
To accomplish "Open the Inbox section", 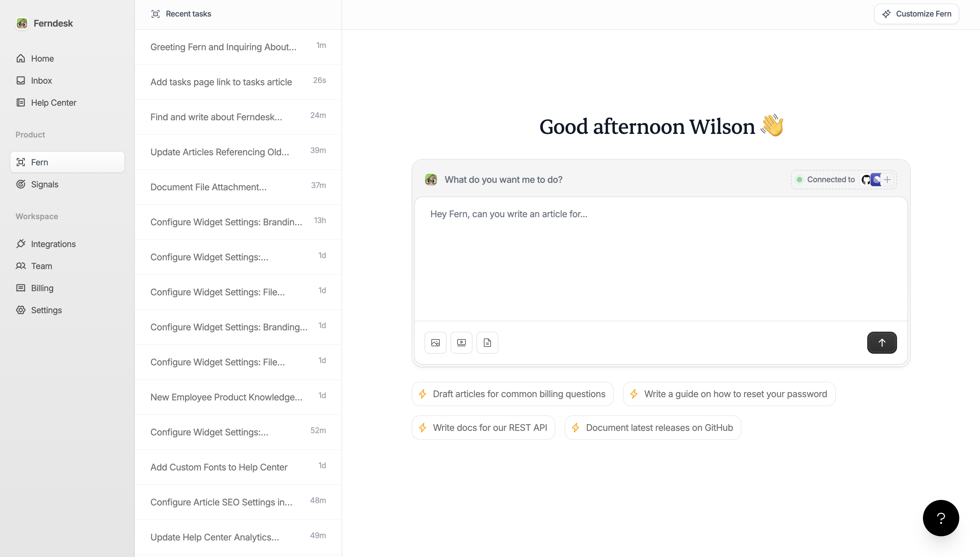I will click(41, 81).
